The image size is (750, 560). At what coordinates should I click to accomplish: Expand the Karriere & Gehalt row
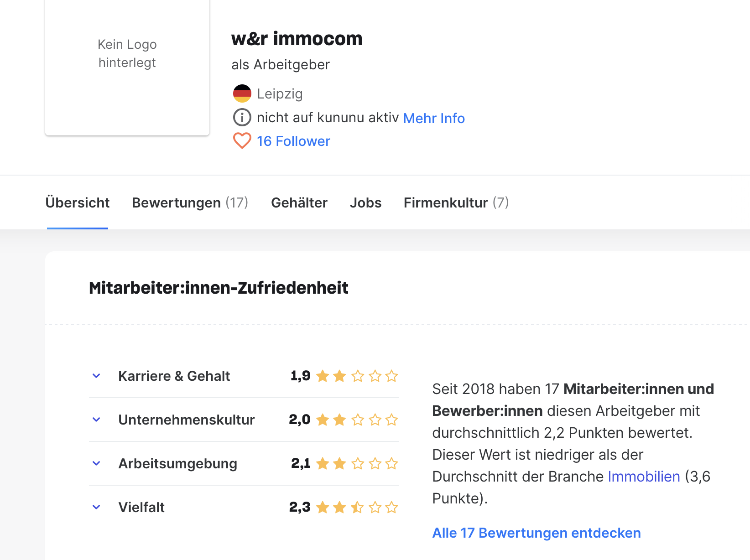[96, 376]
